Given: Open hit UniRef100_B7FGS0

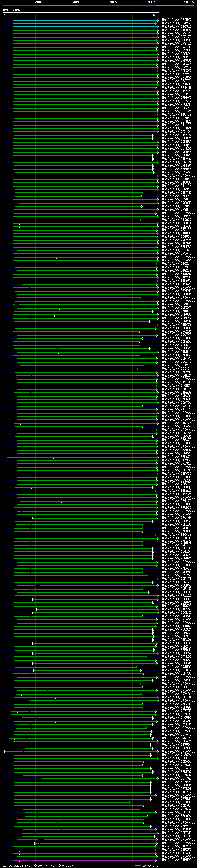Looking at the screenshot, I should [x=176, y=139].
